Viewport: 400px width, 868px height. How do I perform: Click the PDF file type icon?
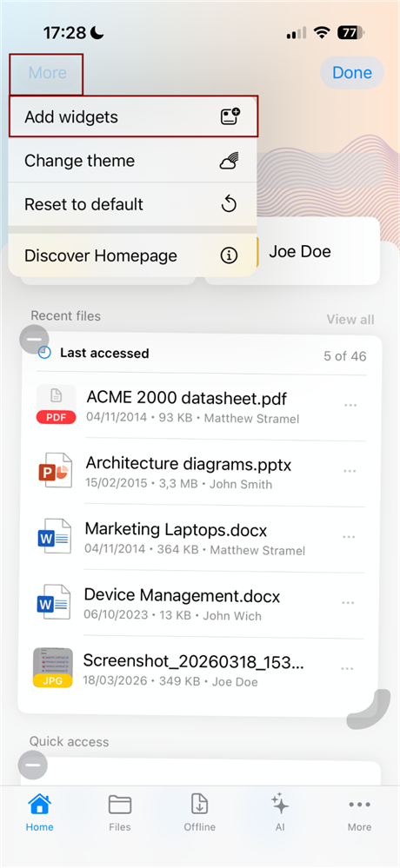pyautogui.click(x=56, y=405)
